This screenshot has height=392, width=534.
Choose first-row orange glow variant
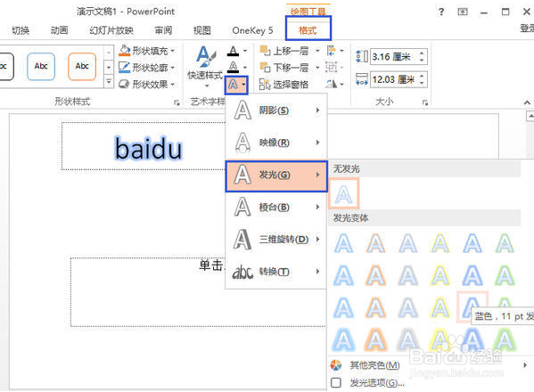(375, 243)
